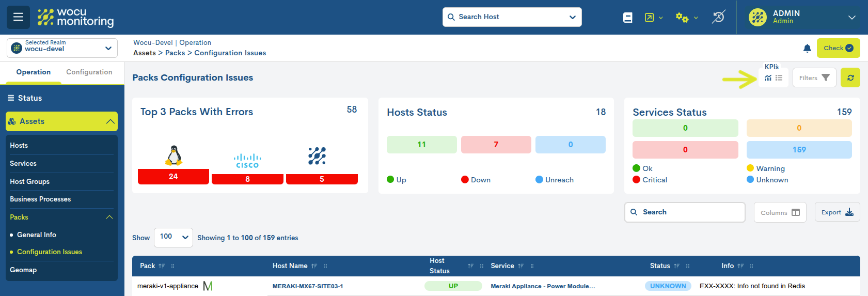This screenshot has height=296, width=868.
Task: Open the MERAKI-MX67-SITE03-1 host link
Action: point(308,286)
